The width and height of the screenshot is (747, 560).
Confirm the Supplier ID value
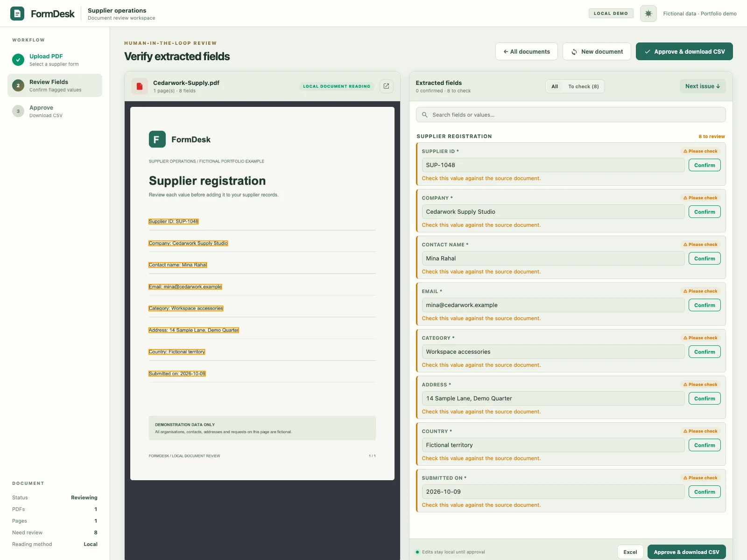pyautogui.click(x=705, y=165)
